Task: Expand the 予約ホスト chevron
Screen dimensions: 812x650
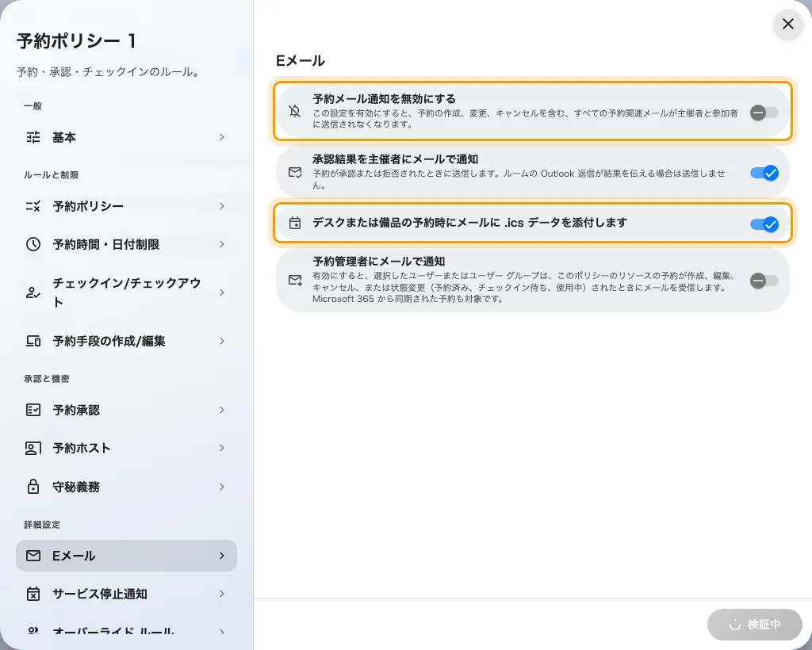Action: click(x=222, y=448)
